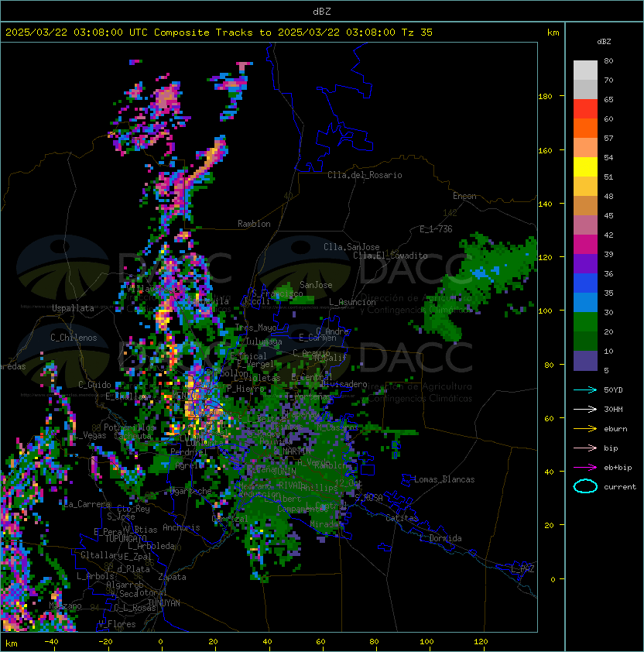Click the 'Clla.SanJose' map label
Image resolution: width=644 pixels, height=652 pixels.
[351, 247]
